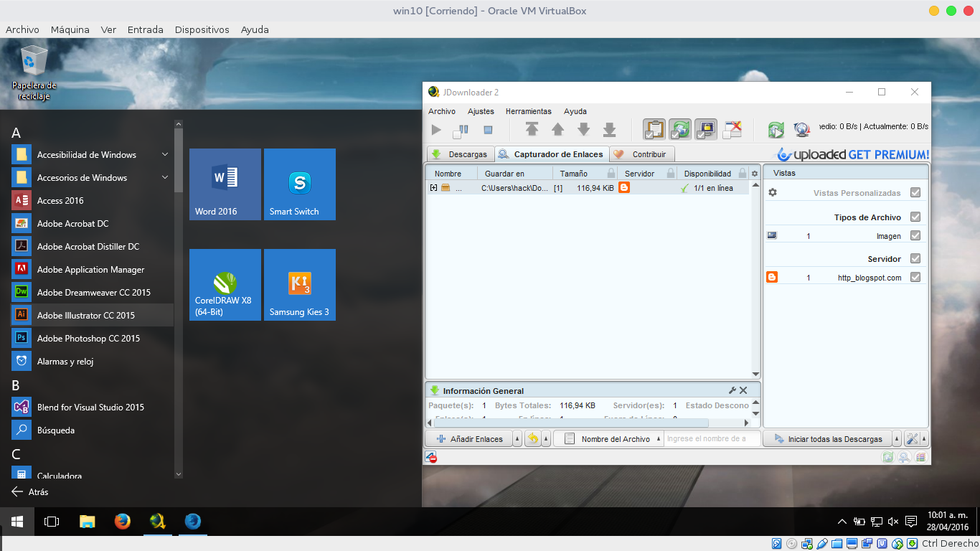Switch to the Descargas tab
This screenshot has width=980, height=551.
[x=460, y=154]
